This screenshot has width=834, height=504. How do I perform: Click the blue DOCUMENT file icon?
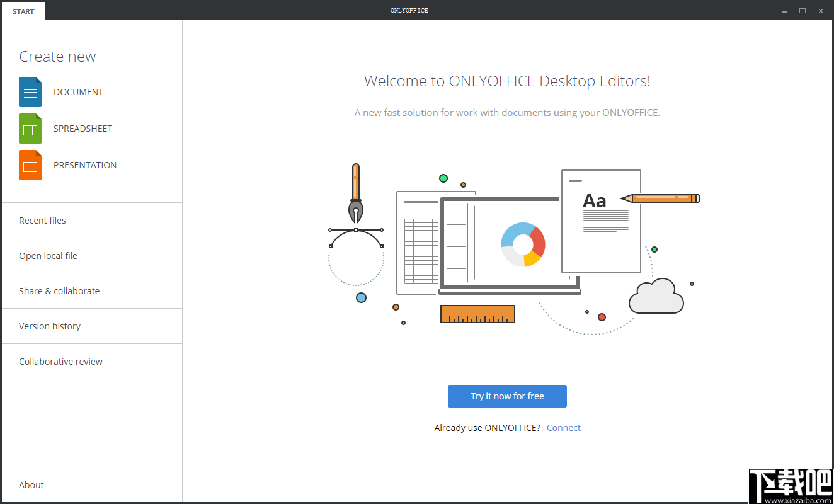pos(30,91)
